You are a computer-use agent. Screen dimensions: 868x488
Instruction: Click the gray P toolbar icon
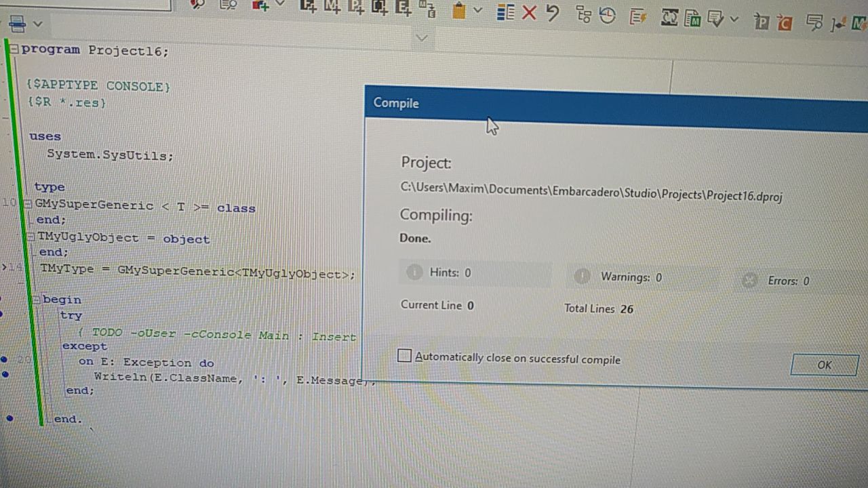[762, 22]
